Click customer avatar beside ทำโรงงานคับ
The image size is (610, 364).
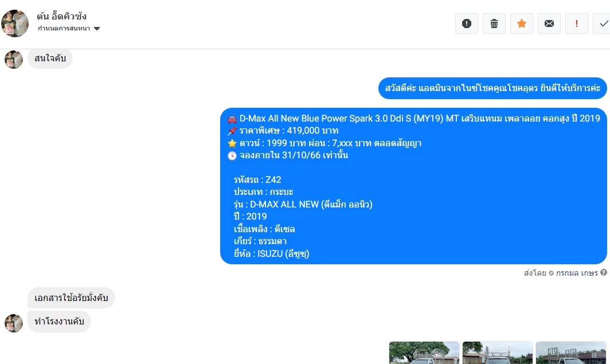(14, 323)
